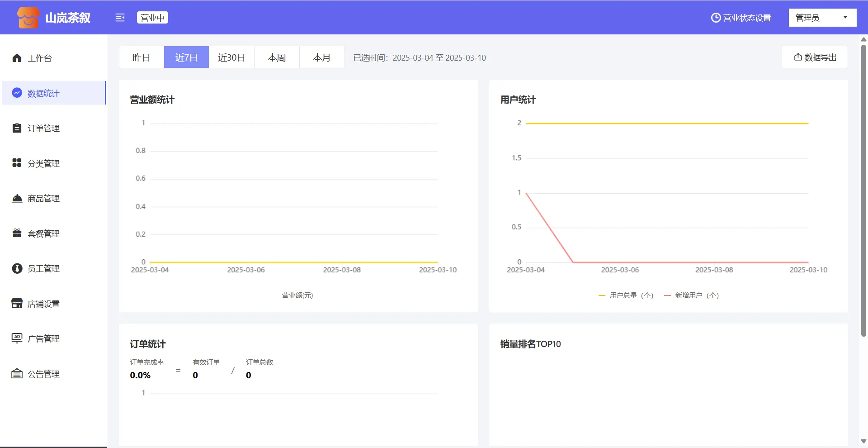Click the clipboard icon for 订单管理
This screenshot has height=448, width=868.
17,128
